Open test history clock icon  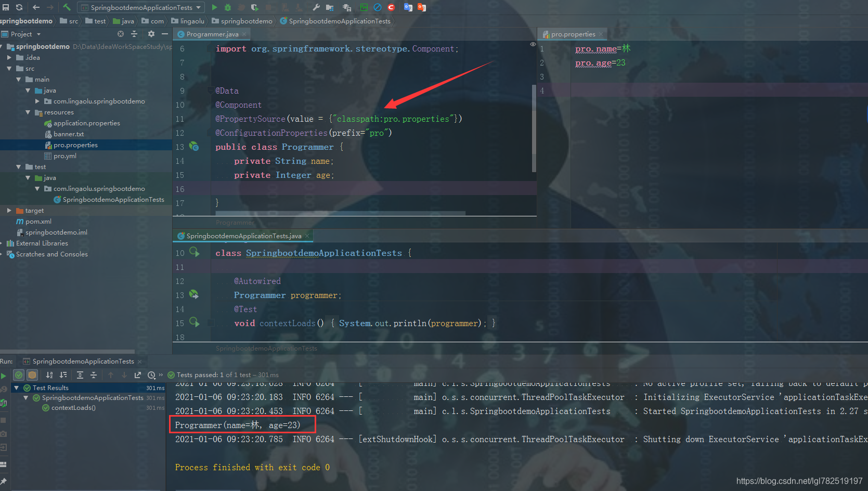[151, 375]
